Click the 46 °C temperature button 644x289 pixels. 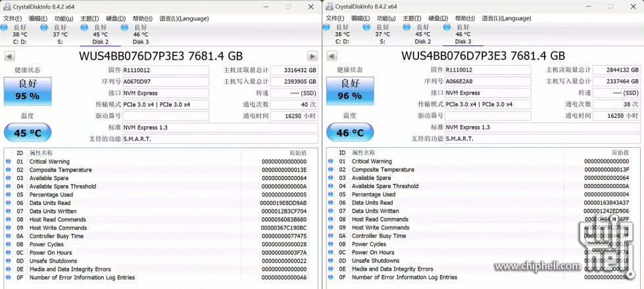[x=350, y=133]
